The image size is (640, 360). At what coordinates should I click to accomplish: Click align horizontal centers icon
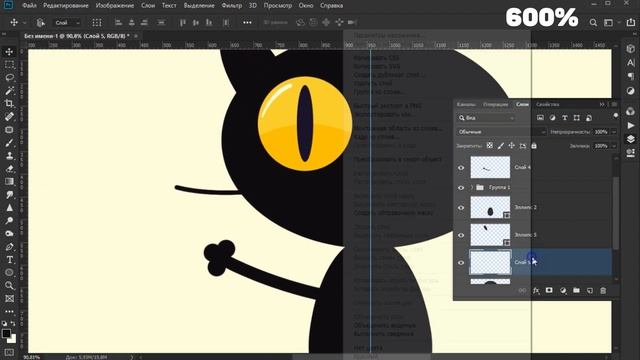pos(131,22)
